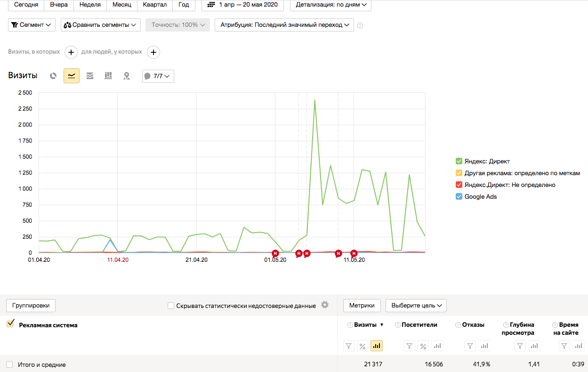The image size is (588, 372).
Task: Click the Метрики button
Action: pos(362,306)
